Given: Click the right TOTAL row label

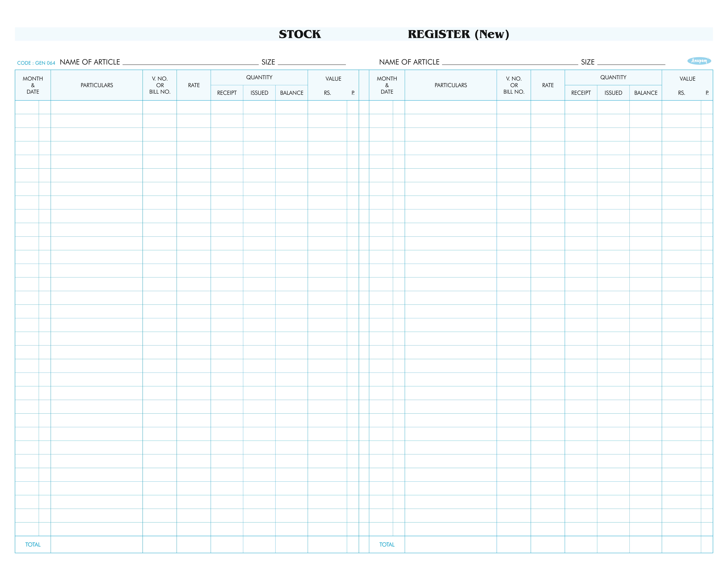Looking at the screenshot, I should coord(387,544).
